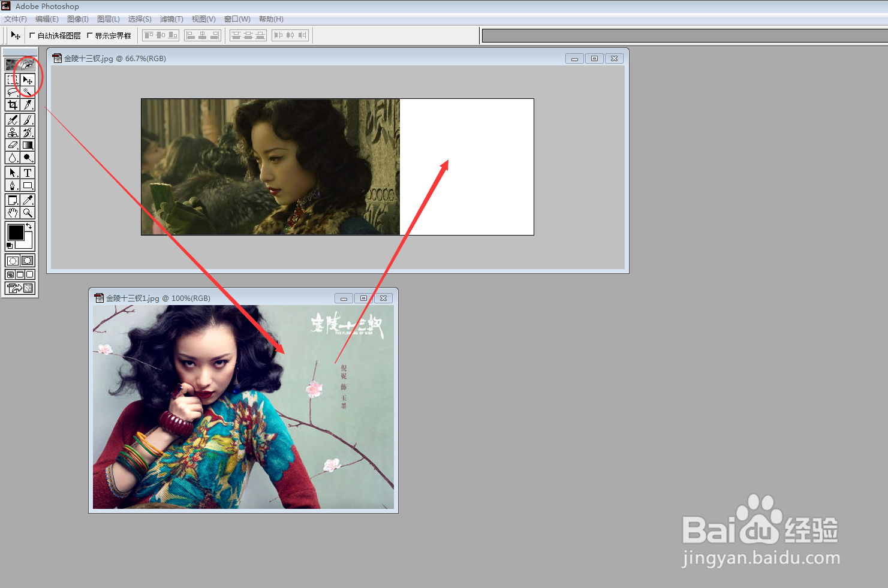Click the palette well in options bar
The width and height of the screenshot is (888, 588).
(685, 36)
